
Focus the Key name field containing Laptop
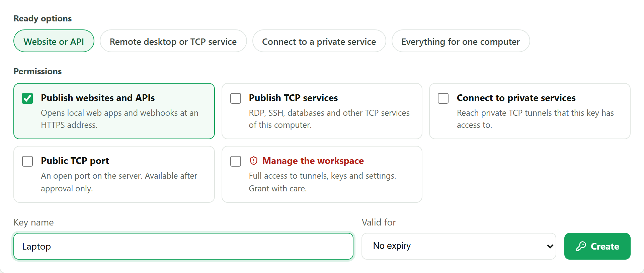pos(183,246)
